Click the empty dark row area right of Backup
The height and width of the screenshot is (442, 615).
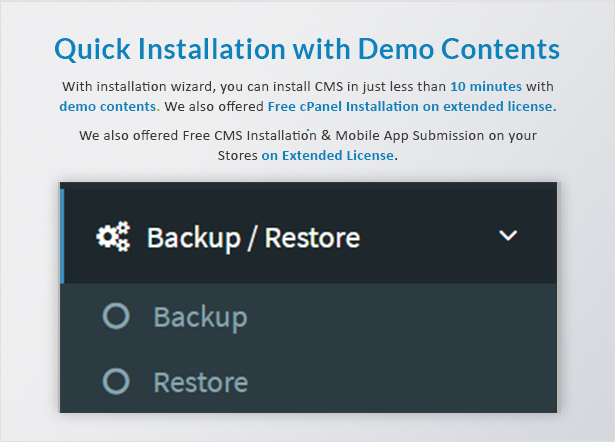[x=402, y=316]
